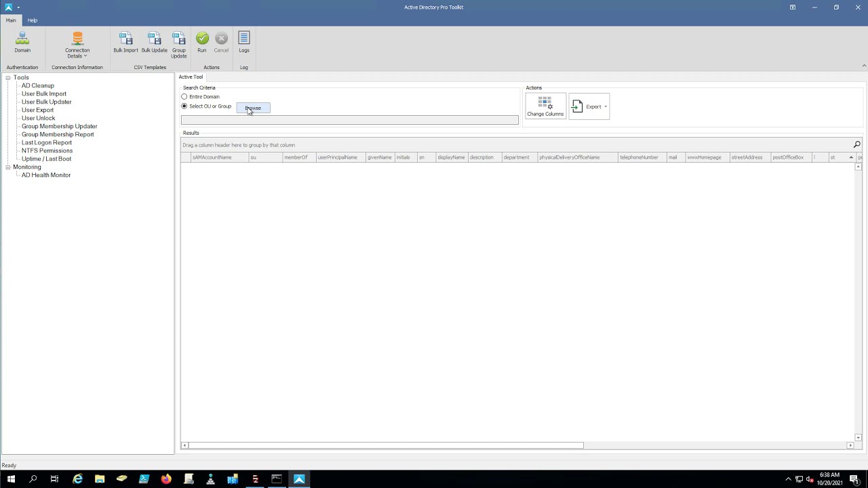Open the Windows Start menu
Screen dimensions: 868x488
click(11, 479)
